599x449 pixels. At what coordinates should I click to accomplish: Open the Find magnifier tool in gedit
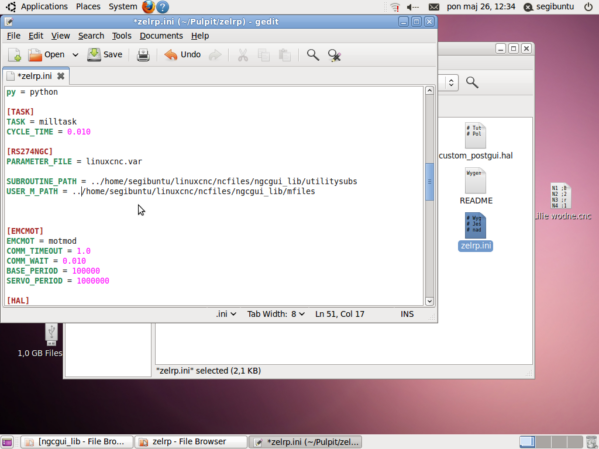(313, 55)
